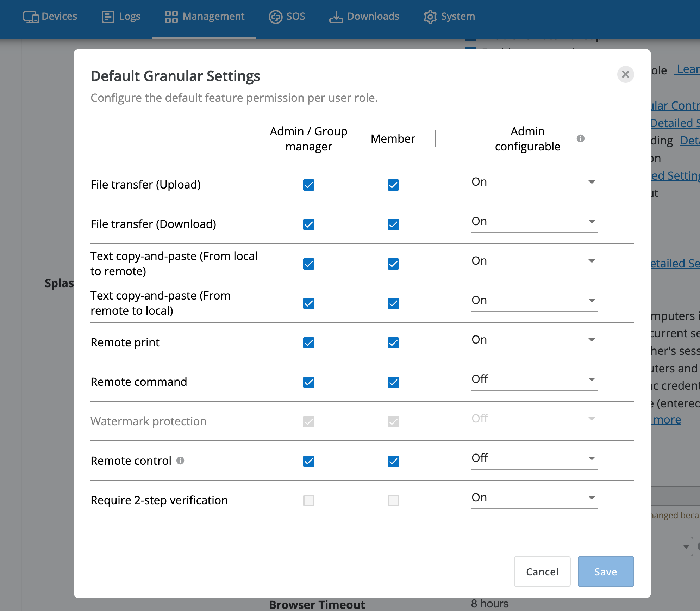This screenshot has height=611, width=700.
Task: Uncheck Member File transfer (Download) checkbox
Action: point(393,224)
